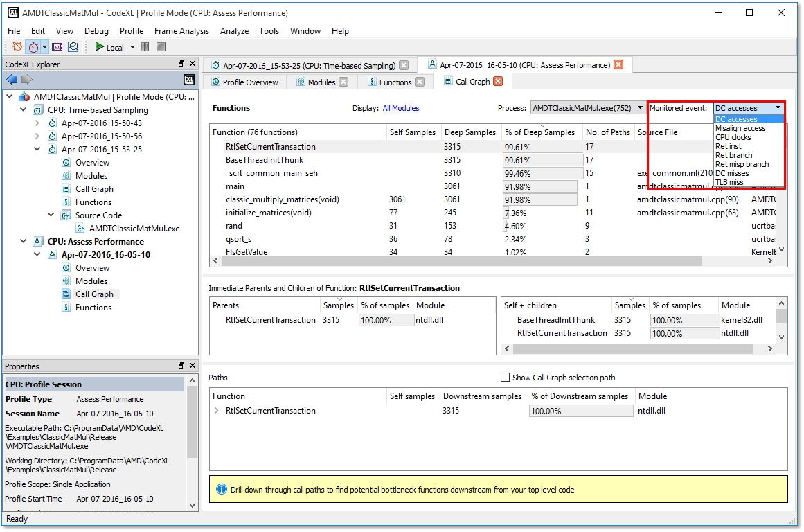804x532 pixels.
Task: Close the CodeXL Explorer panel
Action: [193, 64]
